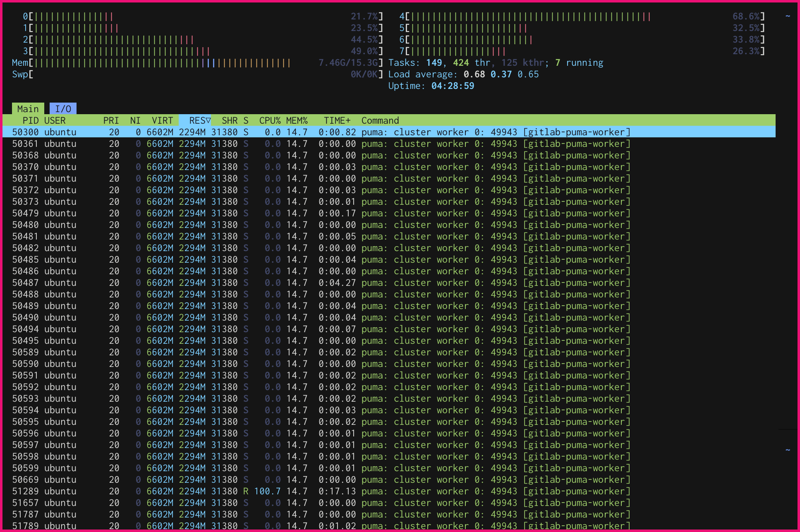
Task: Click the Load average values
Action: click(501, 74)
